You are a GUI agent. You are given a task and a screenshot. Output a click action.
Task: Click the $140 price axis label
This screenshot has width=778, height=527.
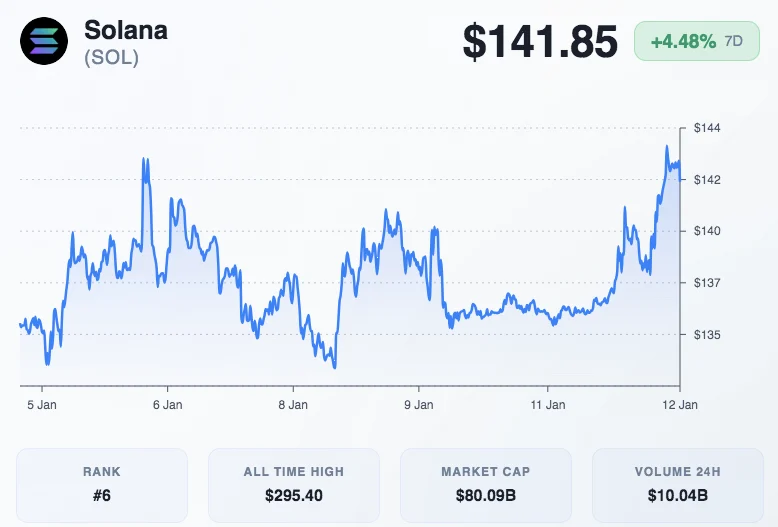click(x=707, y=231)
